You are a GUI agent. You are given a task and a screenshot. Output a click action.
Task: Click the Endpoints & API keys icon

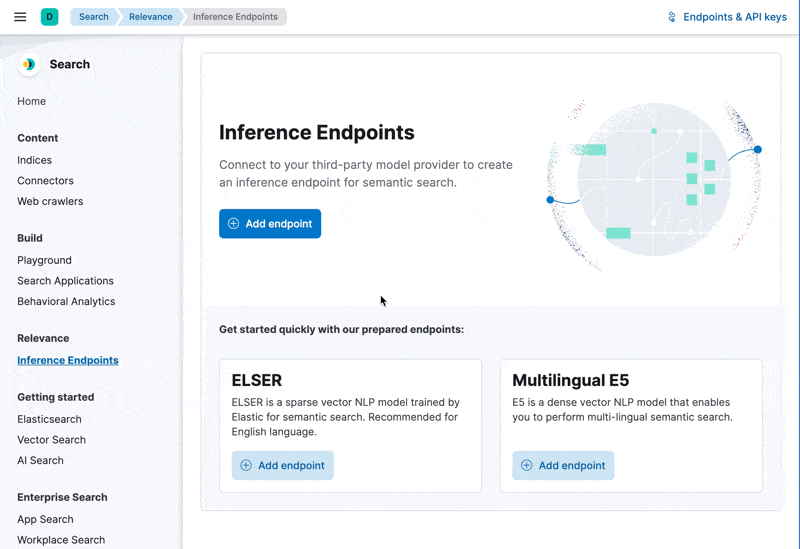tap(672, 17)
